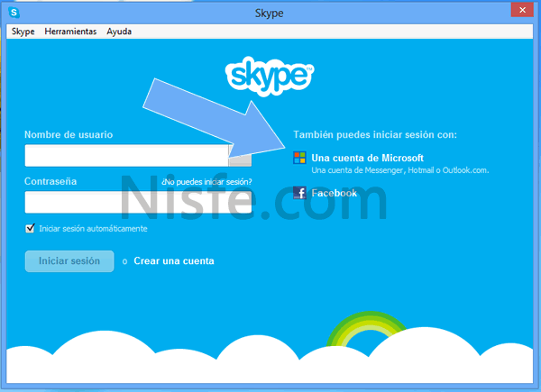Open the Ayuda menu
The image size is (541, 392).
coord(119,32)
